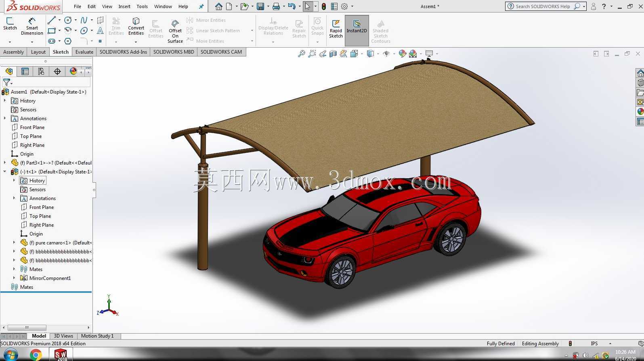Open the units dropdown next to IPS
This screenshot has height=361, width=644.
pos(610,343)
